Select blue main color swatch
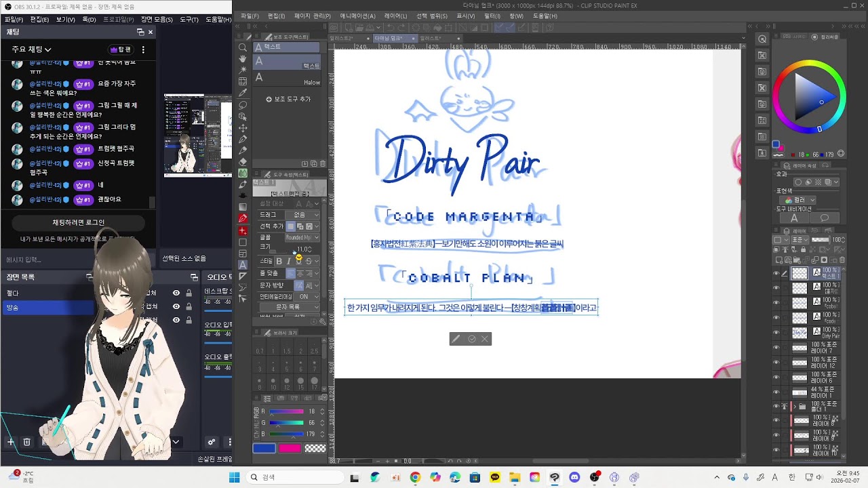The width and height of the screenshot is (868, 488). [264, 448]
